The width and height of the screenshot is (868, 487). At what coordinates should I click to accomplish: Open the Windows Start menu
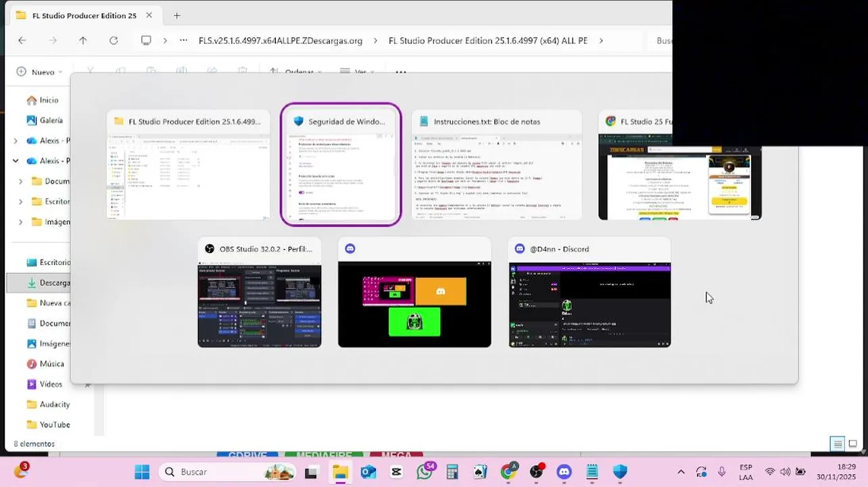click(x=142, y=471)
